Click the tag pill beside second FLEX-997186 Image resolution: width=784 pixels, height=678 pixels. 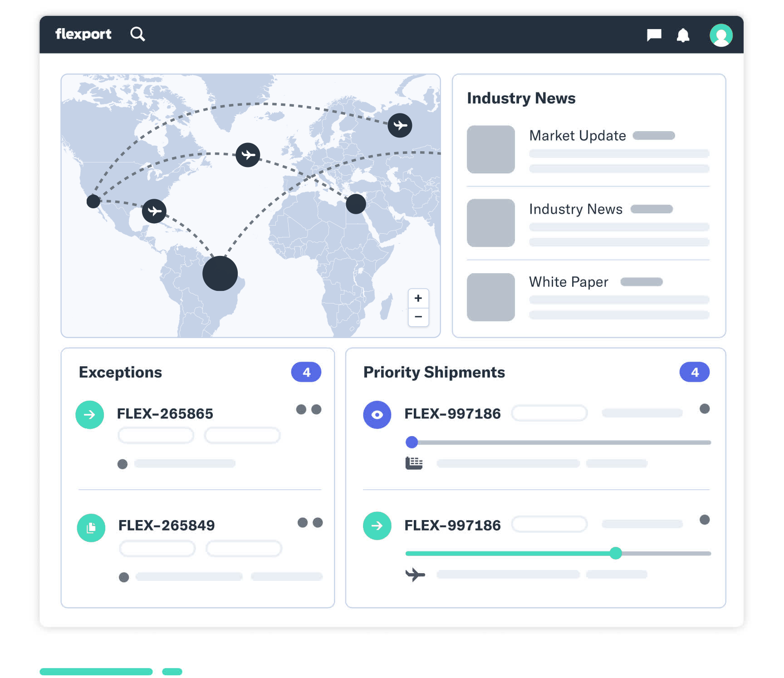click(x=549, y=524)
